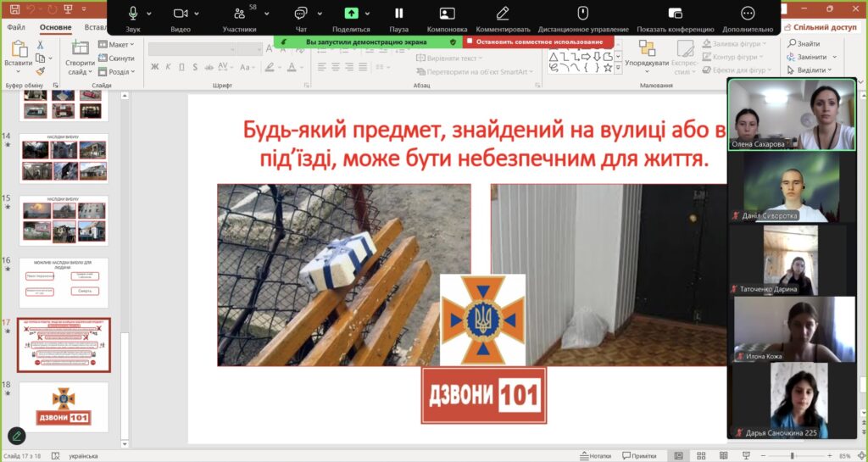Open the Zoom chat panel
Screen dimensions: 868x462
(x=301, y=14)
